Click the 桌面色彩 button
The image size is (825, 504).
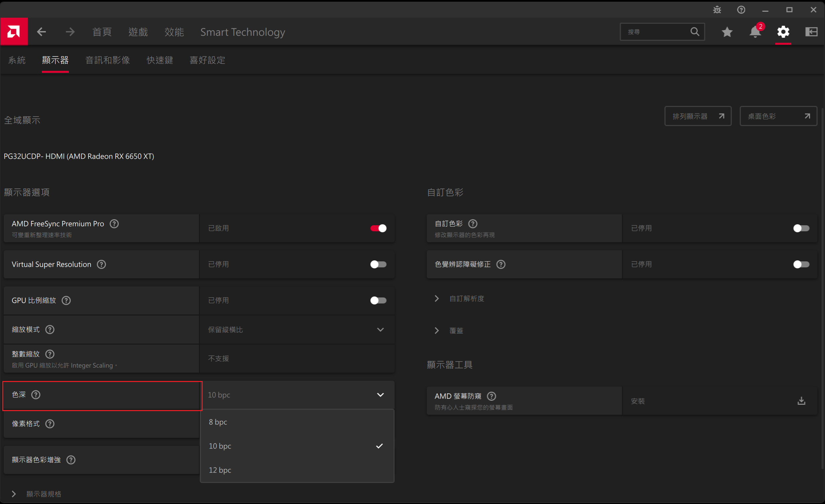point(778,116)
